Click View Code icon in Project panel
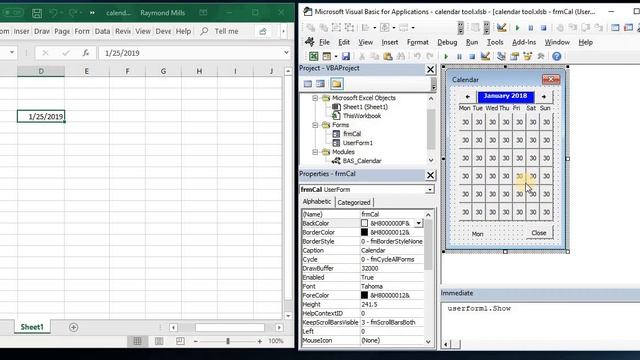Screen dimensions: 640x360 point(308,84)
